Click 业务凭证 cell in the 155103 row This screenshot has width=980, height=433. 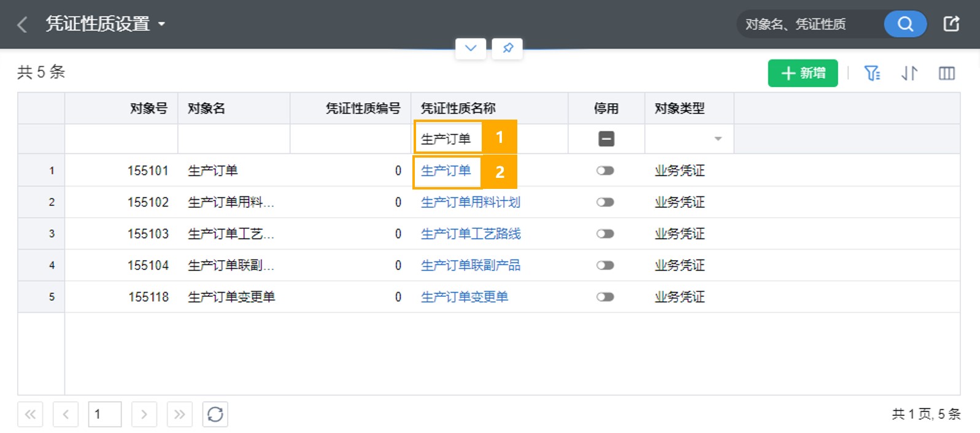click(x=689, y=234)
